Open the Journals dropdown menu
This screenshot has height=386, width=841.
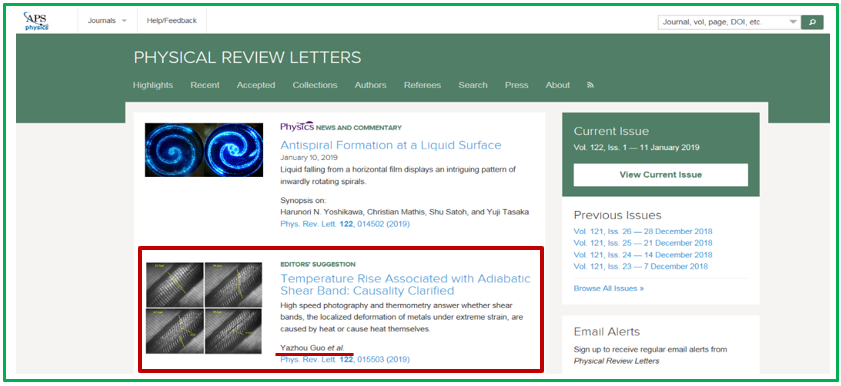pos(107,21)
